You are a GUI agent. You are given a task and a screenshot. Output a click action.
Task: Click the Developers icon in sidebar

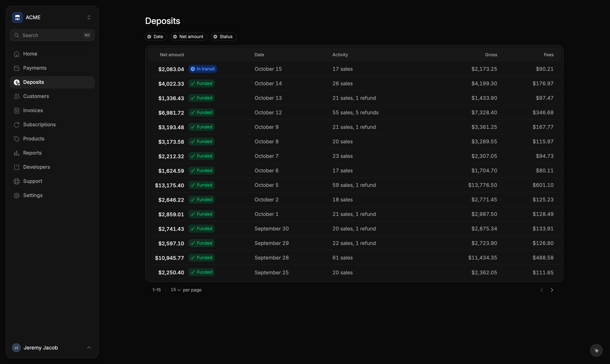17,167
